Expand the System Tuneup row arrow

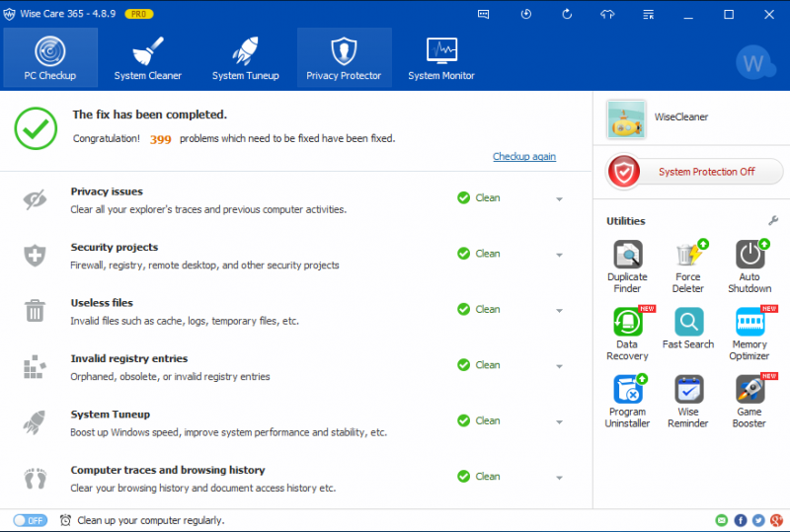coord(559,422)
